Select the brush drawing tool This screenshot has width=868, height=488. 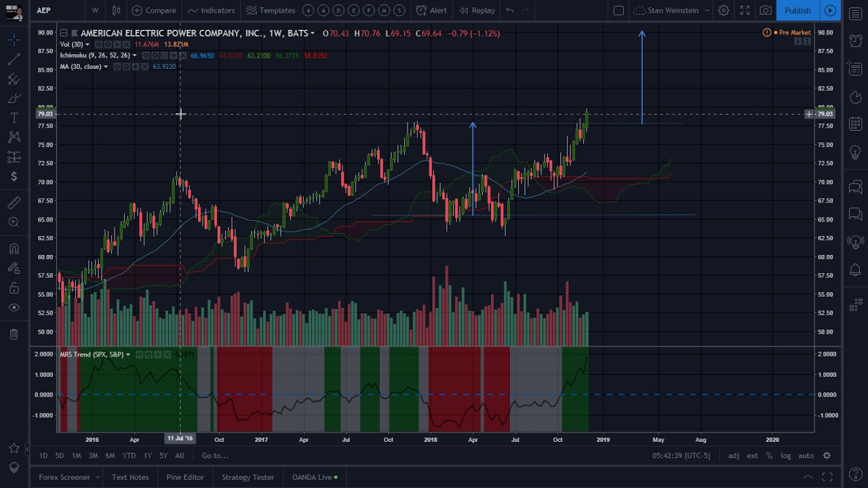pos(14,99)
